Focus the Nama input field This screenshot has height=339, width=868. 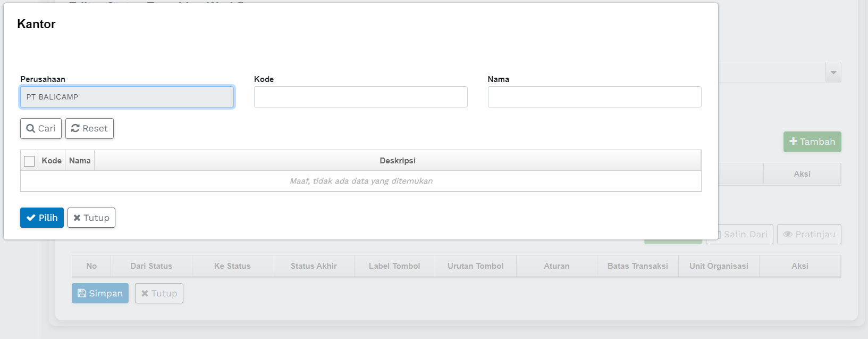(x=594, y=97)
